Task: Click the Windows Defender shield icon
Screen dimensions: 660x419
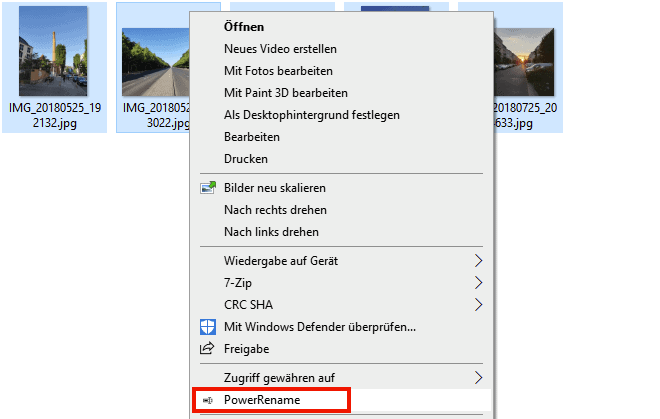Action: tap(208, 326)
